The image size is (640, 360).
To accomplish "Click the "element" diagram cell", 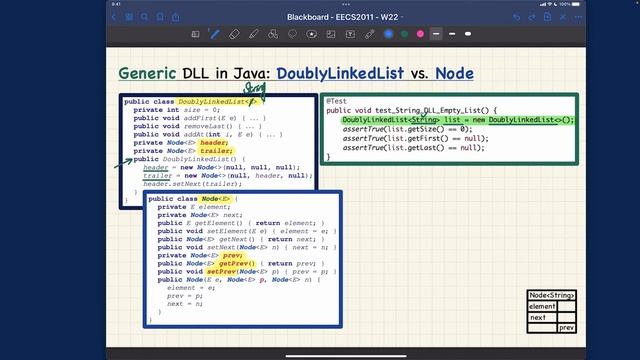I will coord(542,306).
